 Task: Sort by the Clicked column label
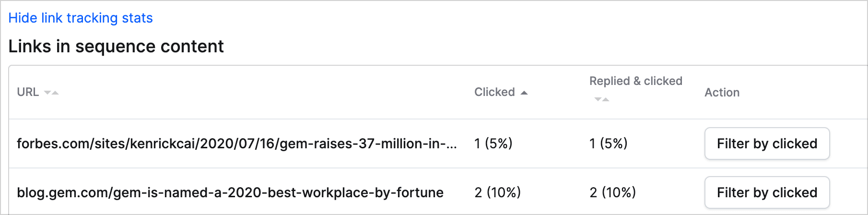point(494,92)
